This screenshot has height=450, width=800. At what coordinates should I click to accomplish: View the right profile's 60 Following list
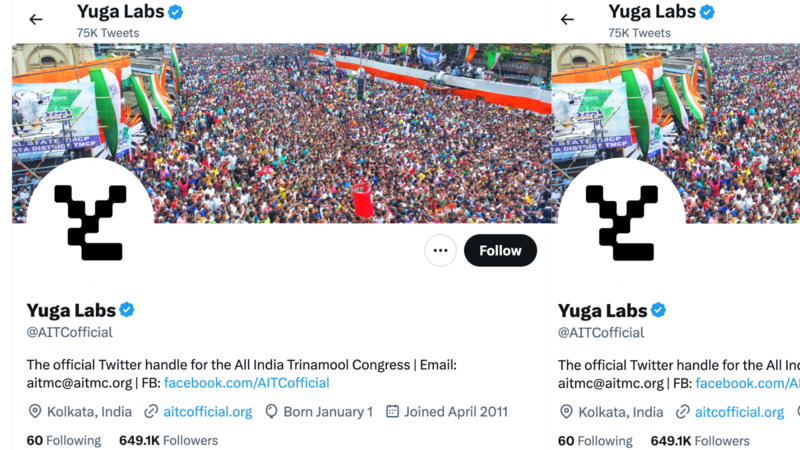595,440
